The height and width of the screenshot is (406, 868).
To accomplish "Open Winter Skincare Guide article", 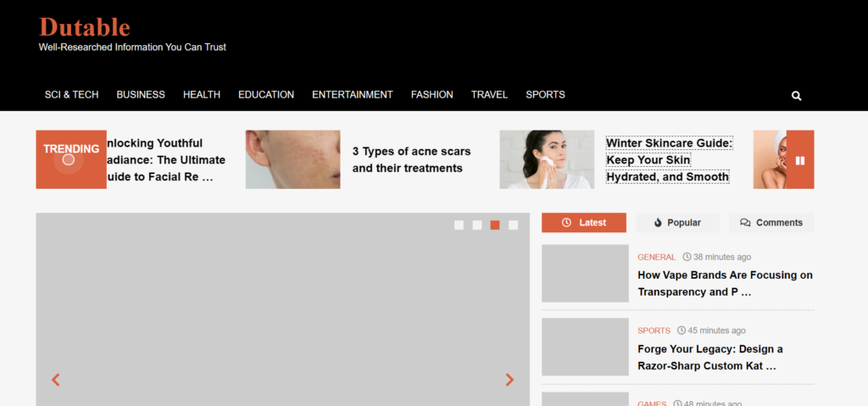I will tap(669, 159).
